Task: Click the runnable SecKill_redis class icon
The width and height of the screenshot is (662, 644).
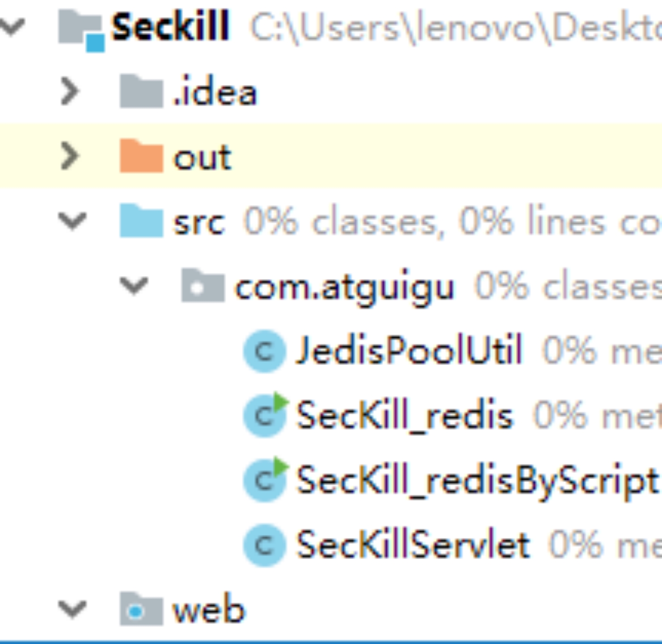Action: coord(264,416)
